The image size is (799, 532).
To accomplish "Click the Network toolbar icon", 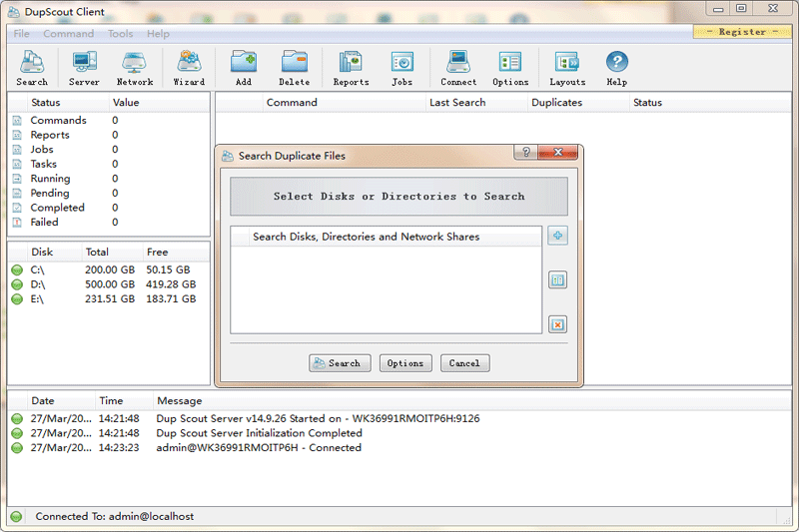I will [x=135, y=68].
